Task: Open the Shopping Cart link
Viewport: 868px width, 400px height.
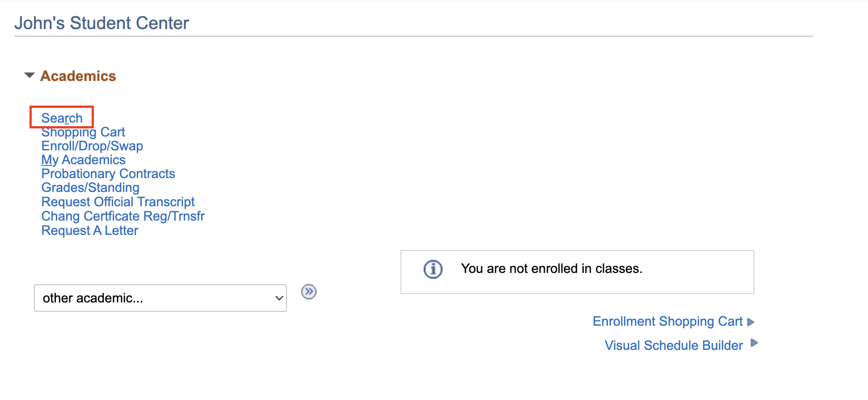Action: 83,132
